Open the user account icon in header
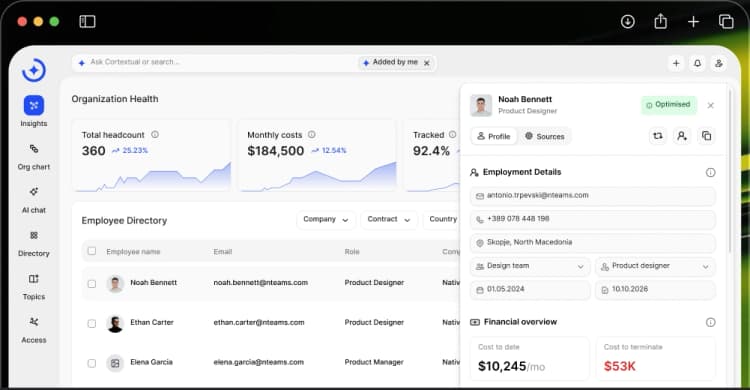 click(718, 63)
